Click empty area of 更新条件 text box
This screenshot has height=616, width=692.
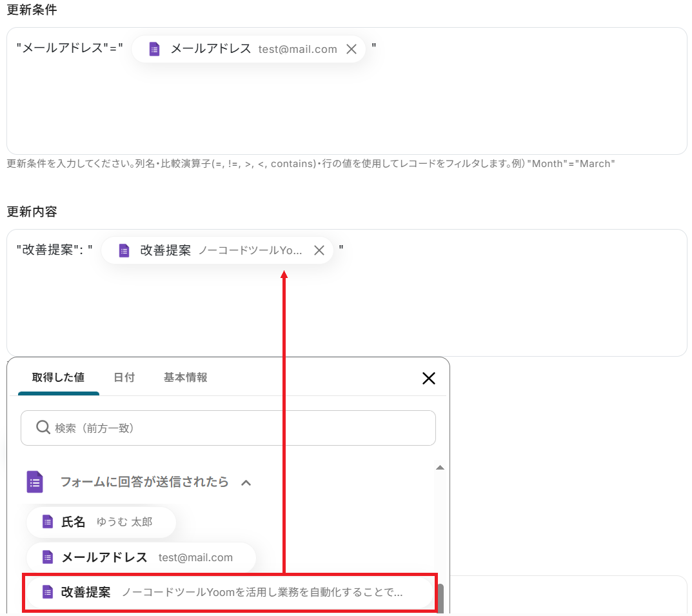346,110
